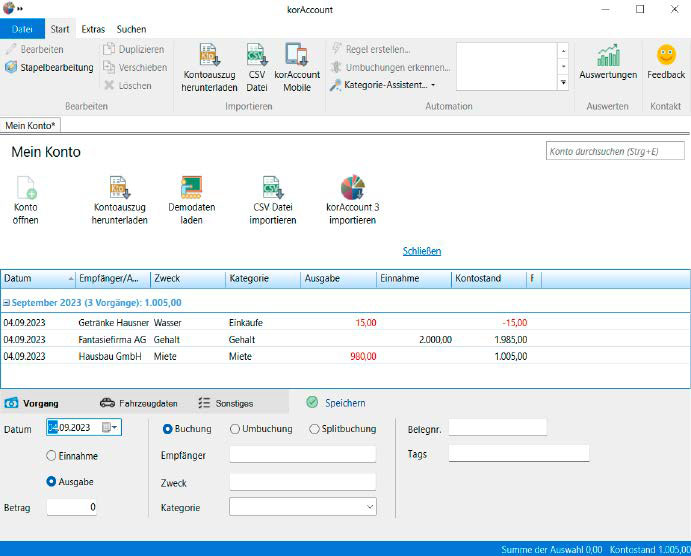Click the Konto durchsuchen search field
The width and height of the screenshot is (691, 556).
pyautogui.click(x=615, y=151)
